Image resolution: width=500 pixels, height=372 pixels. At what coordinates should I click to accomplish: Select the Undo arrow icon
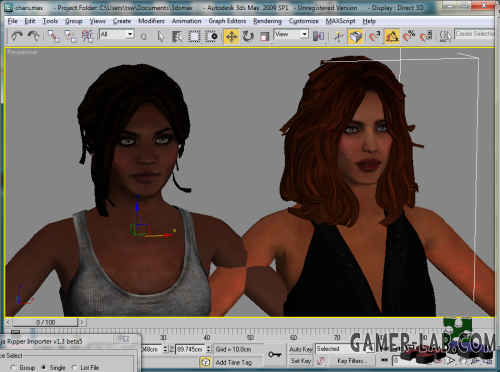point(16,36)
